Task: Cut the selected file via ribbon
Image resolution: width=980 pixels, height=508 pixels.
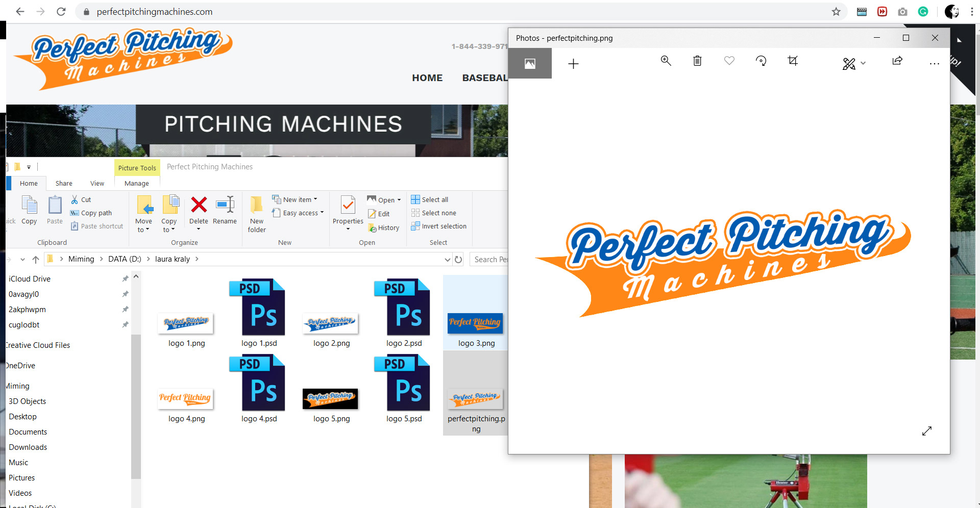Action: pos(81,200)
